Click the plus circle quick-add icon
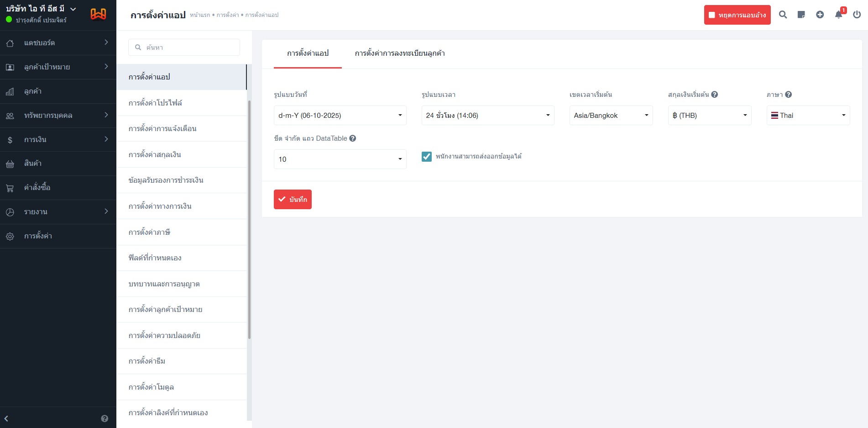This screenshot has height=428, width=868. (x=820, y=15)
